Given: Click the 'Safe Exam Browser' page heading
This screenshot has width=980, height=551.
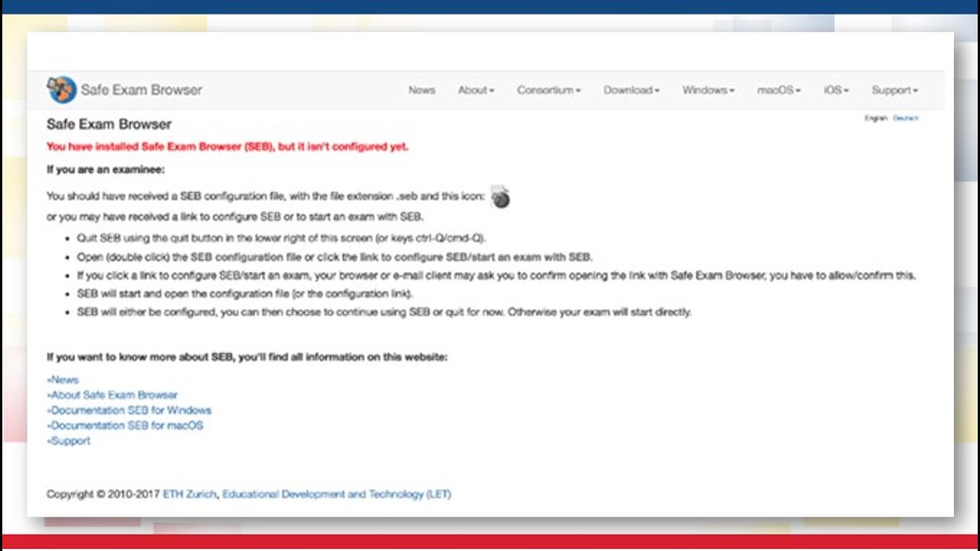Looking at the screenshot, I should [109, 124].
